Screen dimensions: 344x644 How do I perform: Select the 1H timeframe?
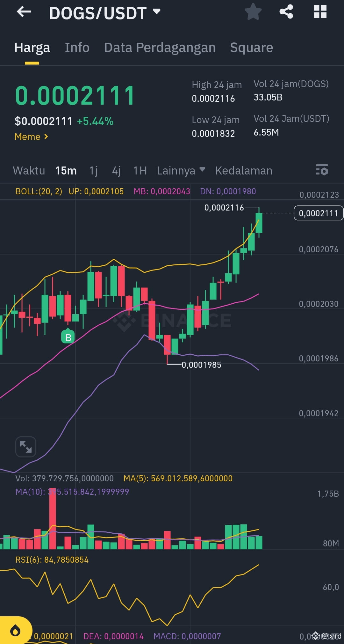coord(140,171)
